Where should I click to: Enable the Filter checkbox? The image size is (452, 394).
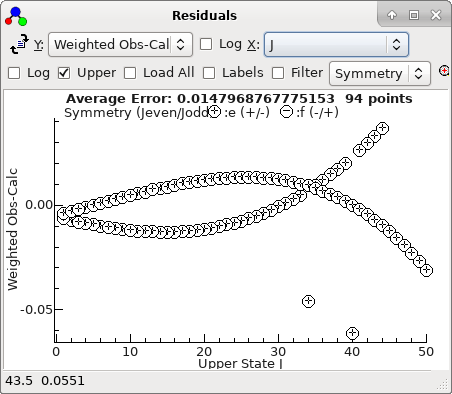[x=278, y=73]
